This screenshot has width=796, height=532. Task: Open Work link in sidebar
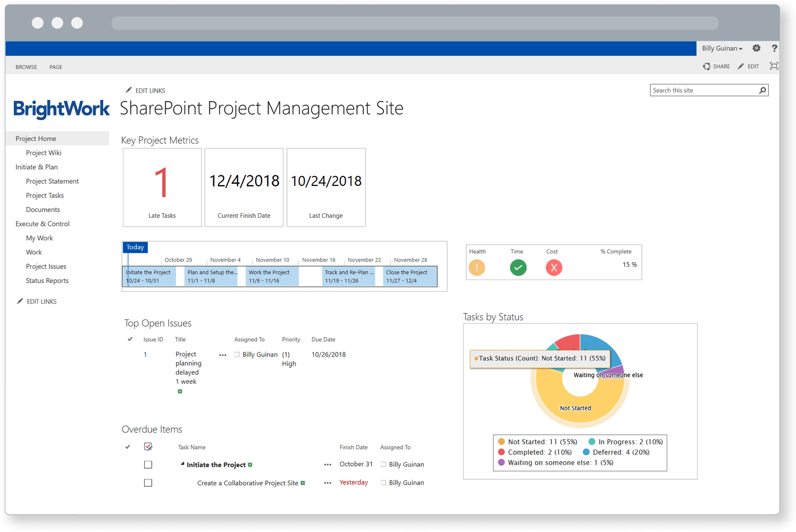tap(34, 252)
